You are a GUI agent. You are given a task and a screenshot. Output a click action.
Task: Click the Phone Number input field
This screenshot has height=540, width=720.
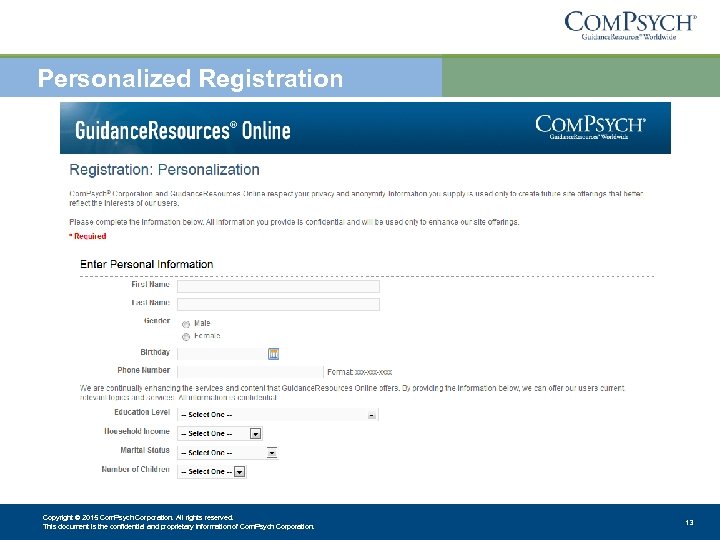pyautogui.click(x=250, y=371)
